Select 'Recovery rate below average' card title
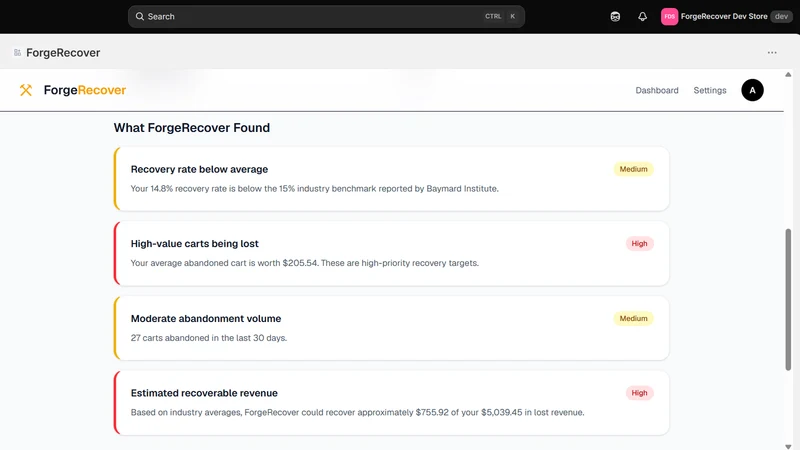Image resolution: width=800 pixels, height=450 pixels. (199, 169)
